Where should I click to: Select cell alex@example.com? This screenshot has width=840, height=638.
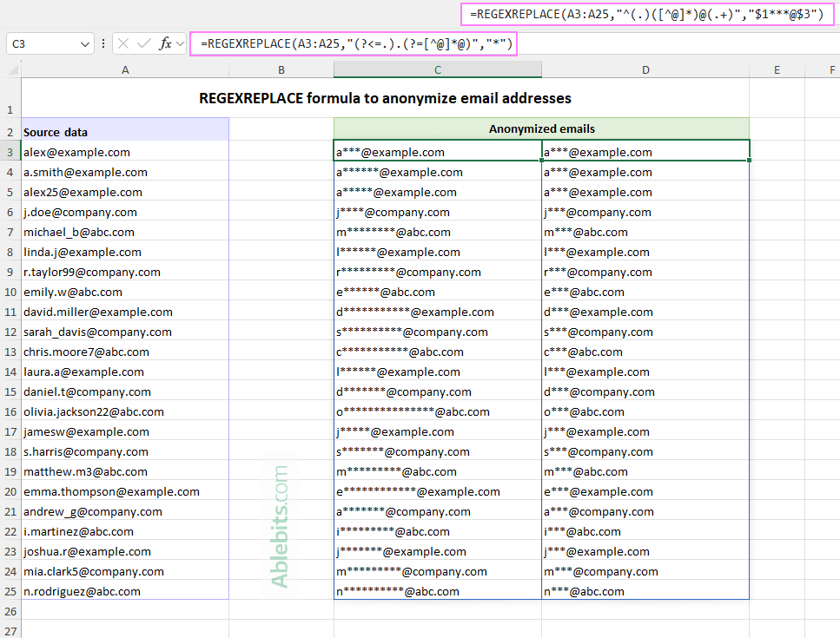coord(125,152)
